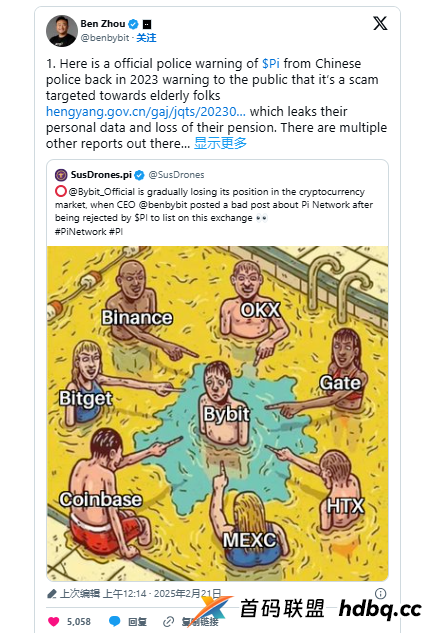Click the SusDrones.pi avatar icon
This screenshot has width=445, height=633.
(61, 175)
